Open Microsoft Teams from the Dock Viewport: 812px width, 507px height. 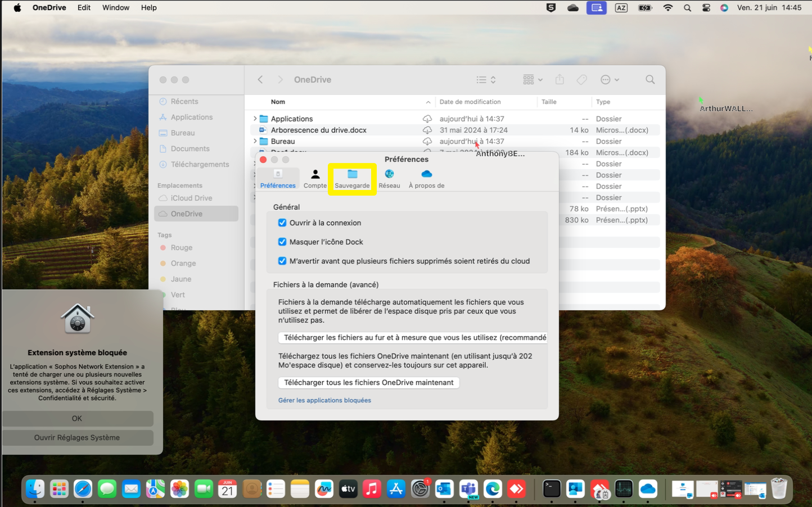[468, 488]
